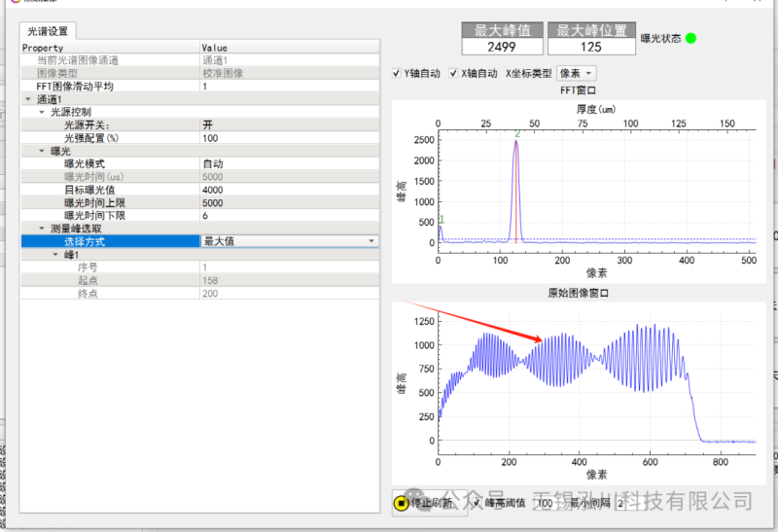The width and height of the screenshot is (778, 532).
Task: Click the app logo in title bar
Action: click(x=14, y=3)
